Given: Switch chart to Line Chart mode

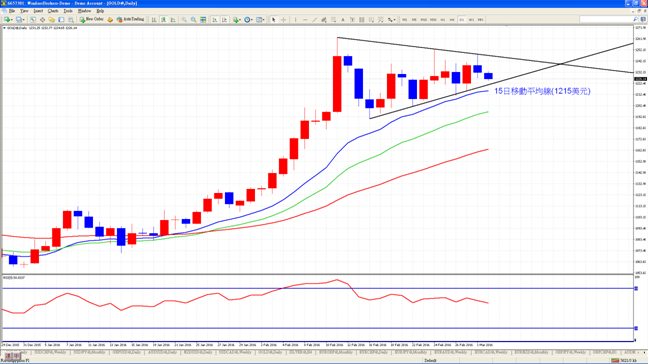Looking at the screenshot, I should tap(173, 19).
